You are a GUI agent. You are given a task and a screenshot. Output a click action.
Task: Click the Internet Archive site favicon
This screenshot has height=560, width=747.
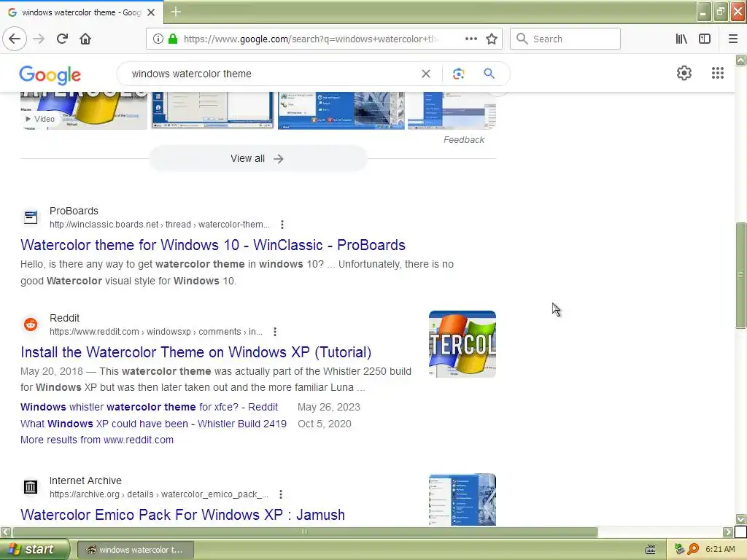point(31,487)
